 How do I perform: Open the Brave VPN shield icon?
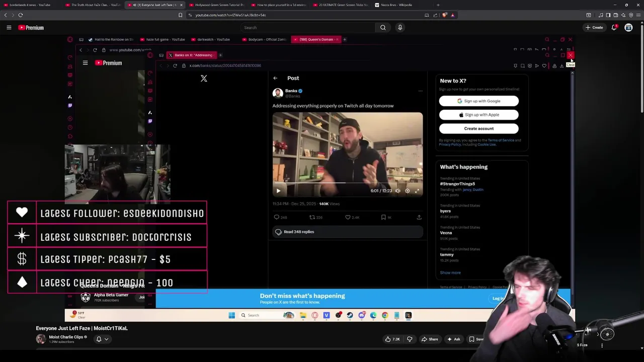point(631,15)
